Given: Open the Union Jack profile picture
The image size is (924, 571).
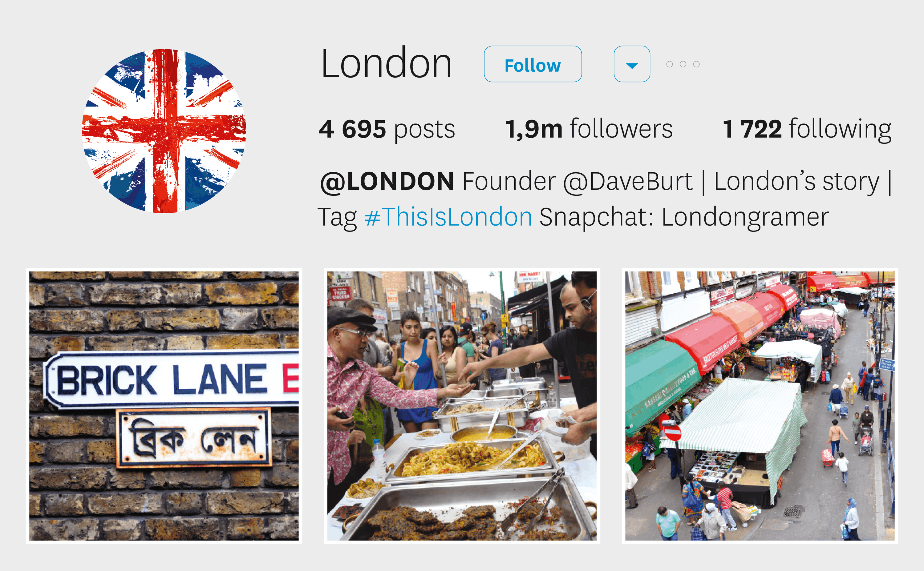Looking at the screenshot, I should pos(164,131).
